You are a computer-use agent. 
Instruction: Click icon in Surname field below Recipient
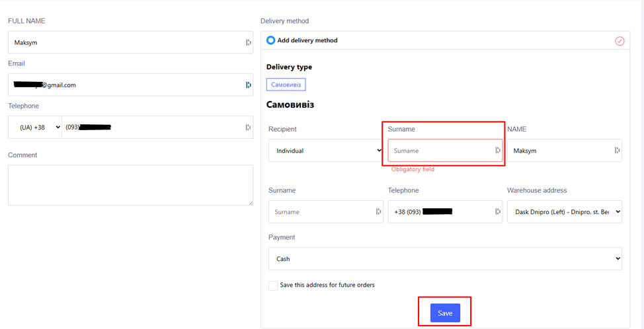[x=378, y=212]
